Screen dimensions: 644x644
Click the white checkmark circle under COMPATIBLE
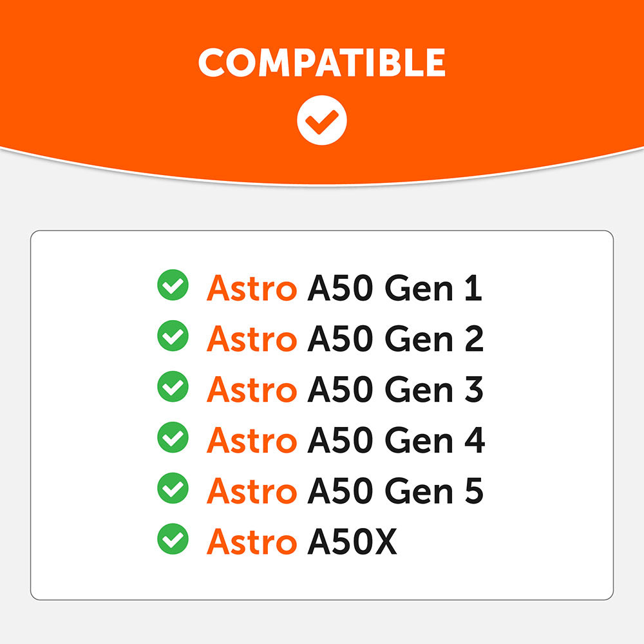click(322, 120)
